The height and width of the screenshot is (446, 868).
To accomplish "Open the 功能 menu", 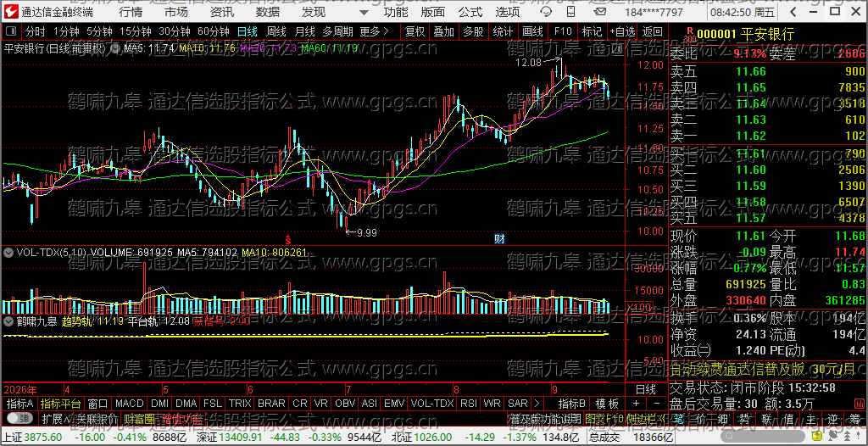I will (396, 12).
